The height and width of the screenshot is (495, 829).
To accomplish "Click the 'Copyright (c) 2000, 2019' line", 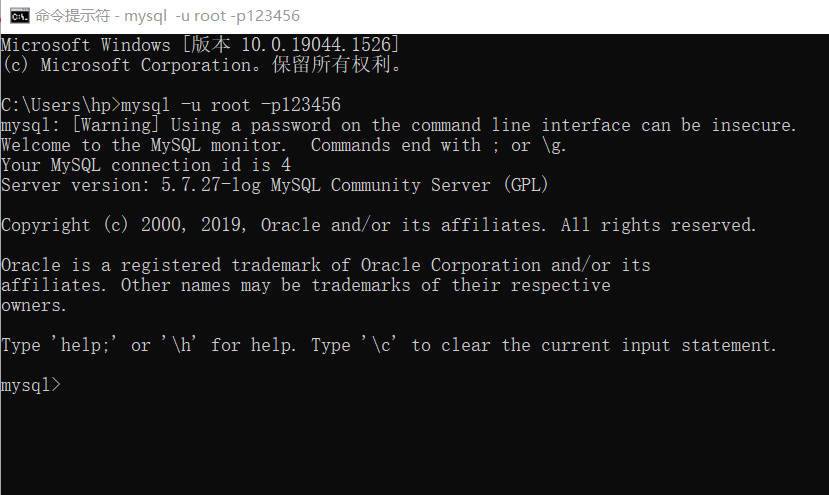I will click(125, 225).
